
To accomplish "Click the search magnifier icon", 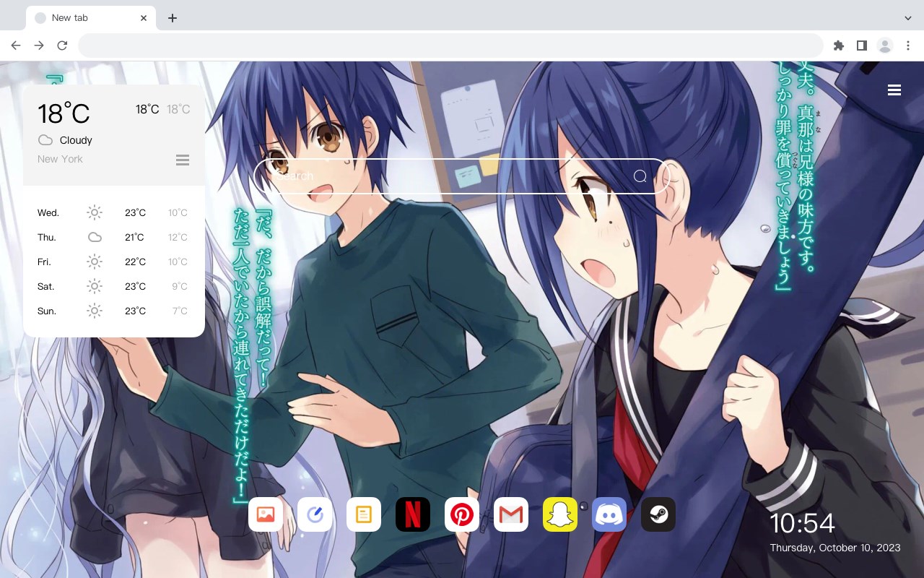I will pyautogui.click(x=640, y=176).
